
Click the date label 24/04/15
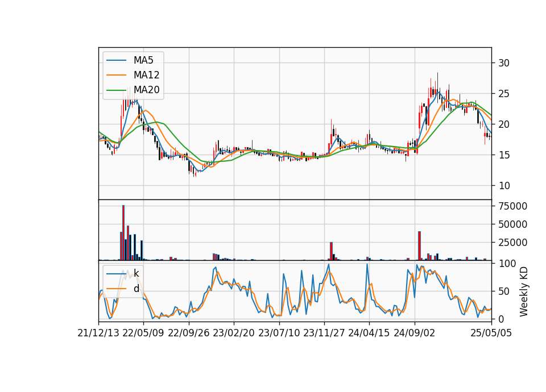pyautogui.click(x=369, y=333)
